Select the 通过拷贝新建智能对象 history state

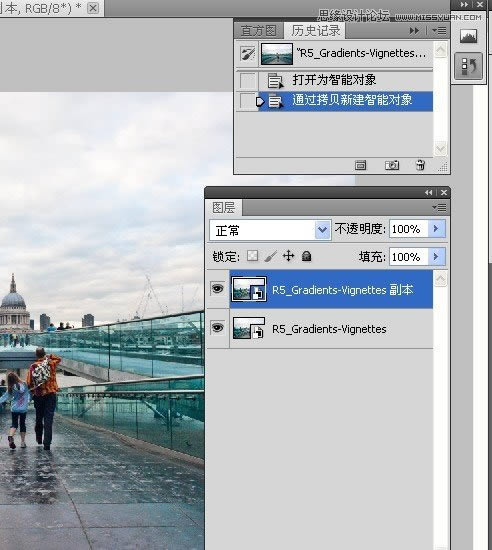345,101
